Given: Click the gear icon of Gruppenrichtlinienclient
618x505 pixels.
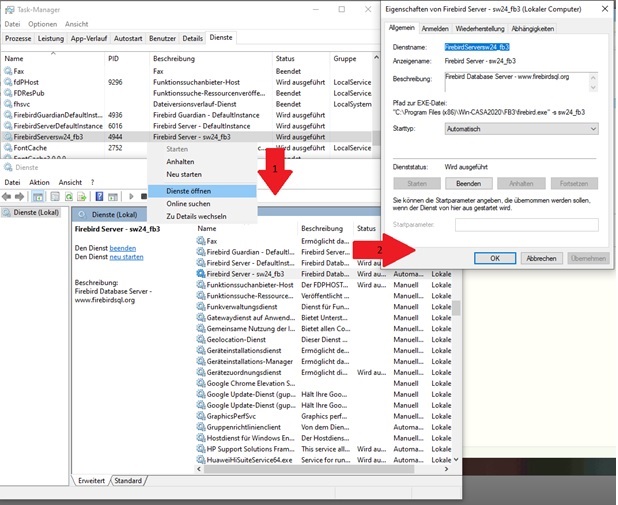Looking at the screenshot, I should tap(201, 427).
